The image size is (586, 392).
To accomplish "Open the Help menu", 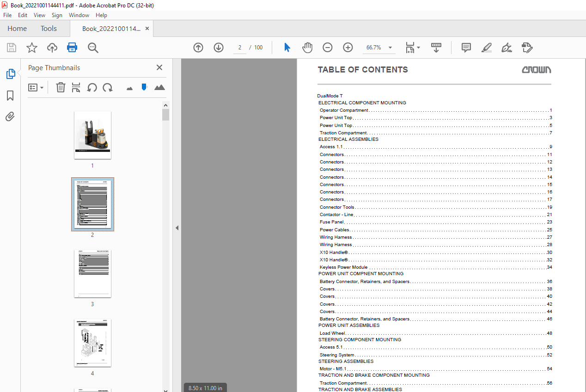I will [x=101, y=15].
